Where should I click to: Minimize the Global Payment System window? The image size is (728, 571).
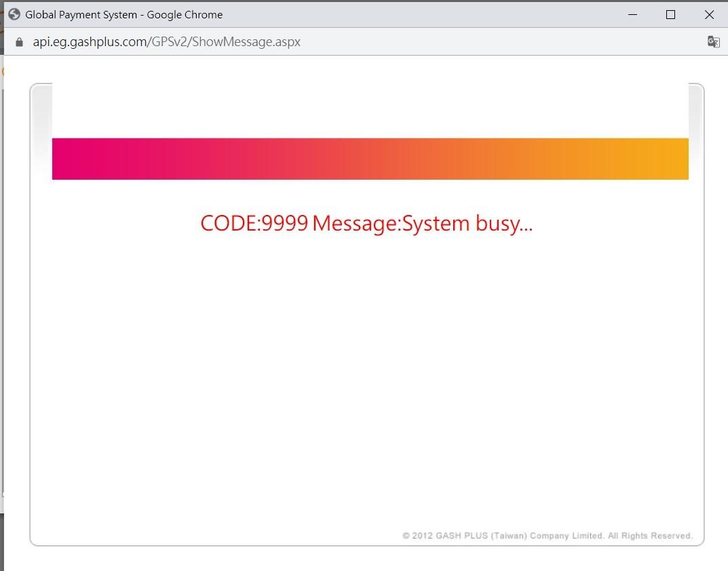pyautogui.click(x=632, y=14)
